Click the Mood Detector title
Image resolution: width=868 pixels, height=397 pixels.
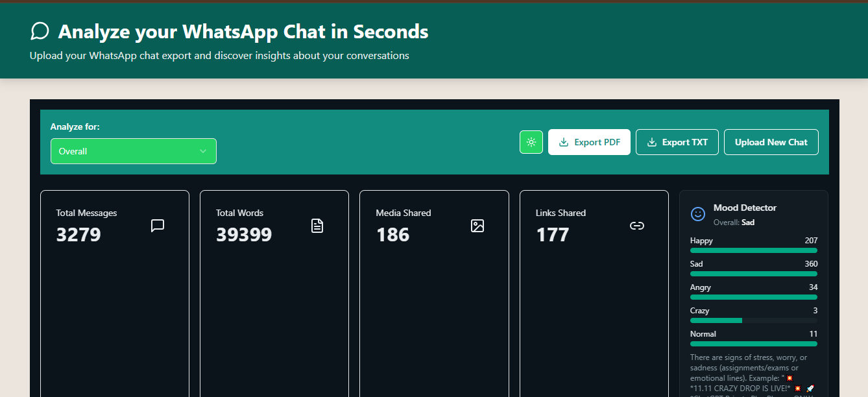[745, 208]
